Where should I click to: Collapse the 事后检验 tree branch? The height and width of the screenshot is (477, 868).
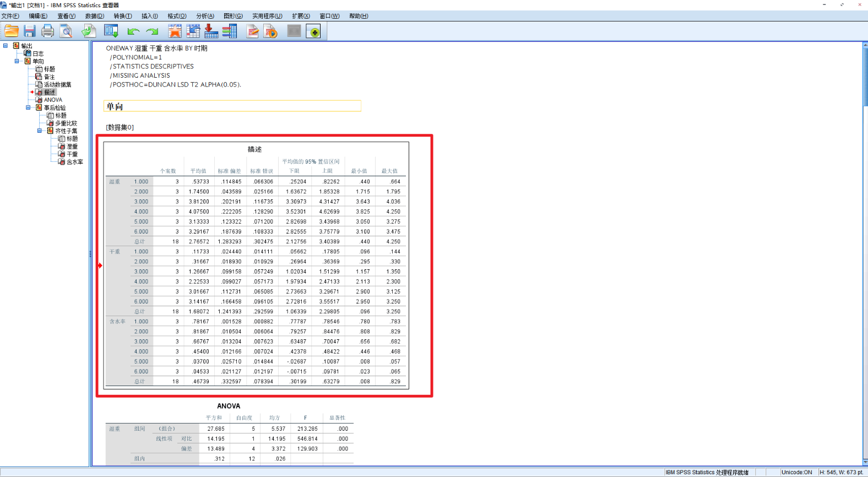pos(28,107)
